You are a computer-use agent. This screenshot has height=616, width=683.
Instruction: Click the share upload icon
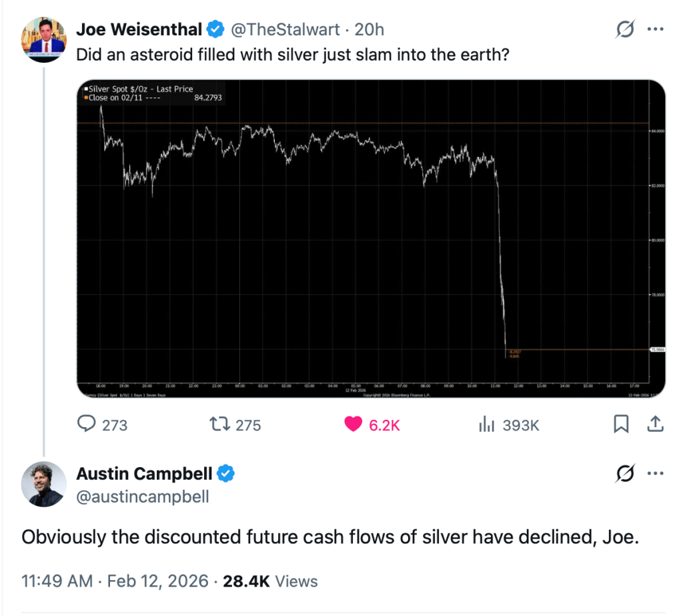[x=655, y=424]
